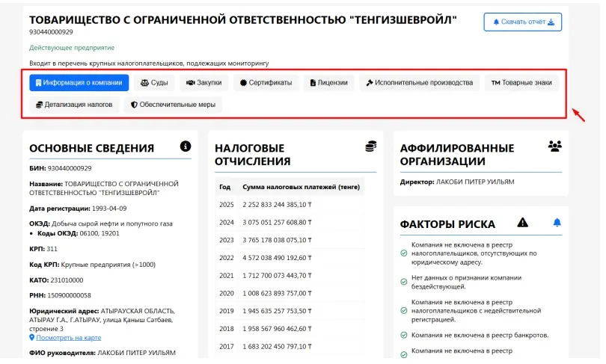The height and width of the screenshot is (364, 606).
Task: Click the coins icon beside Налоговые отчисления
Action: click(370, 146)
